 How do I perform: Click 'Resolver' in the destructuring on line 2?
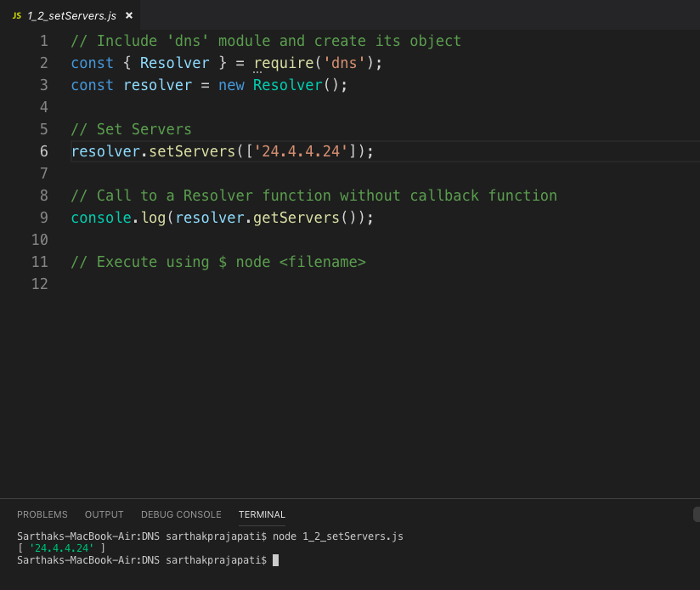point(174,63)
